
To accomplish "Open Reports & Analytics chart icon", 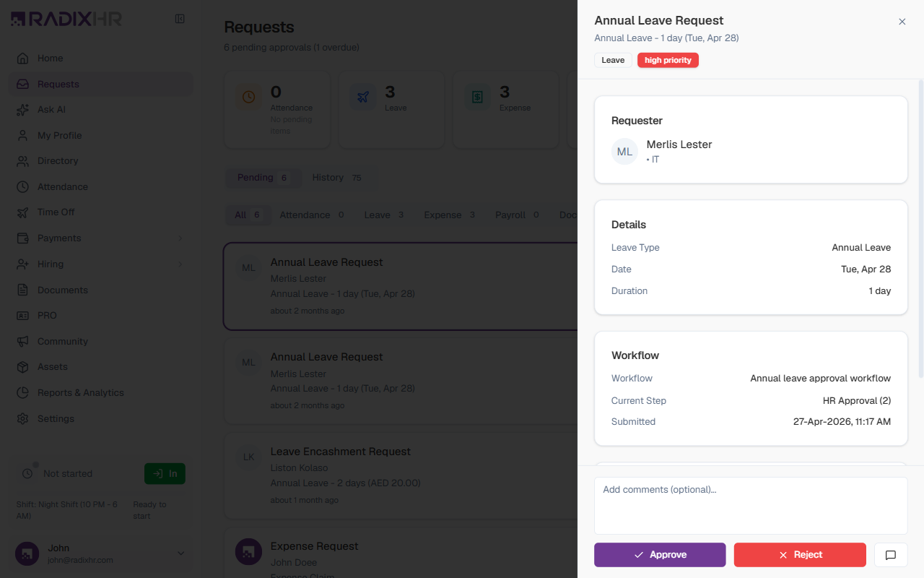I will [x=23, y=392].
